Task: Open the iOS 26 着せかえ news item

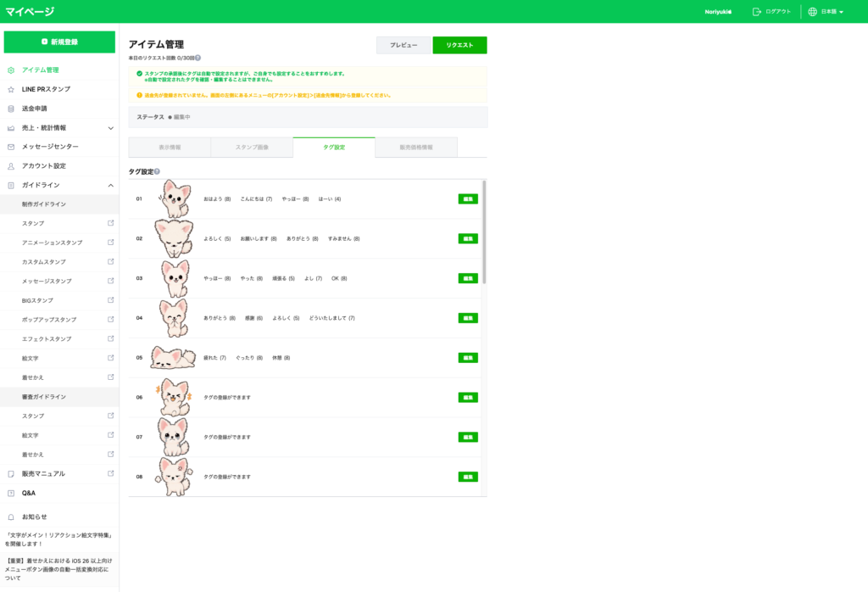Action: (x=58, y=569)
